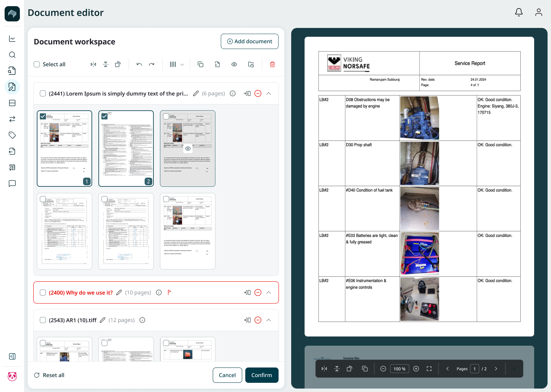Delete selected pages with trash icon
The image size is (551, 392).
click(272, 64)
